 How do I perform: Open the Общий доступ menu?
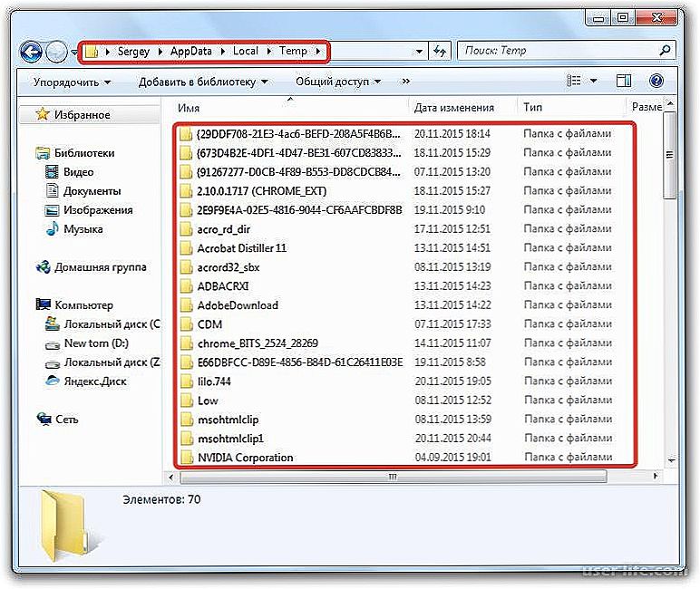click(x=338, y=82)
